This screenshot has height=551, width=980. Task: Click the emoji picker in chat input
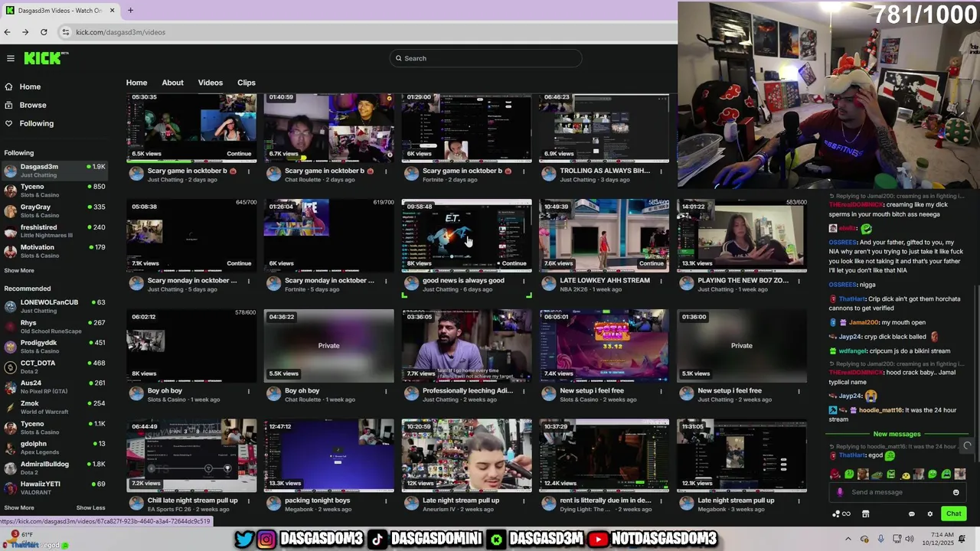(x=955, y=492)
